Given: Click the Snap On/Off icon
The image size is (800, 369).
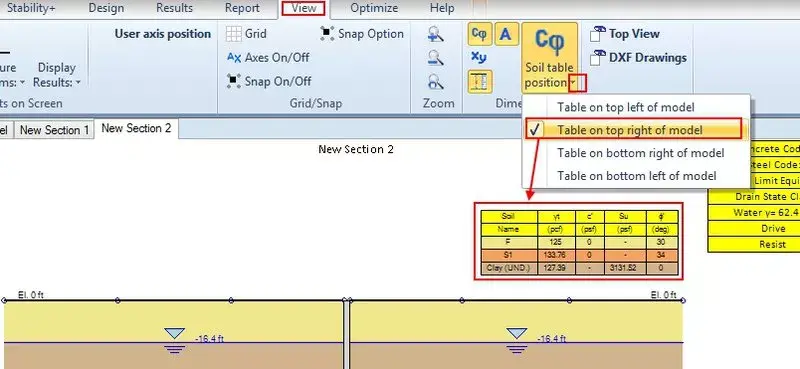Looking at the screenshot, I should click(x=234, y=81).
